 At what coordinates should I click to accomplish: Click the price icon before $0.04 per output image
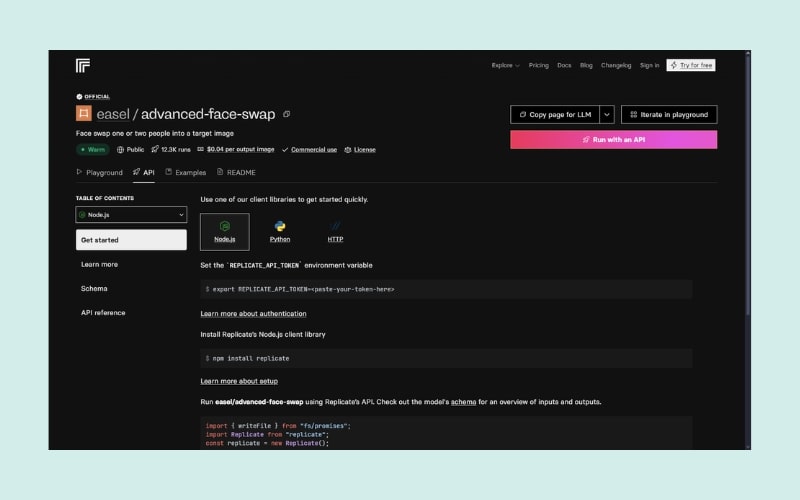pyautogui.click(x=201, y=149)
